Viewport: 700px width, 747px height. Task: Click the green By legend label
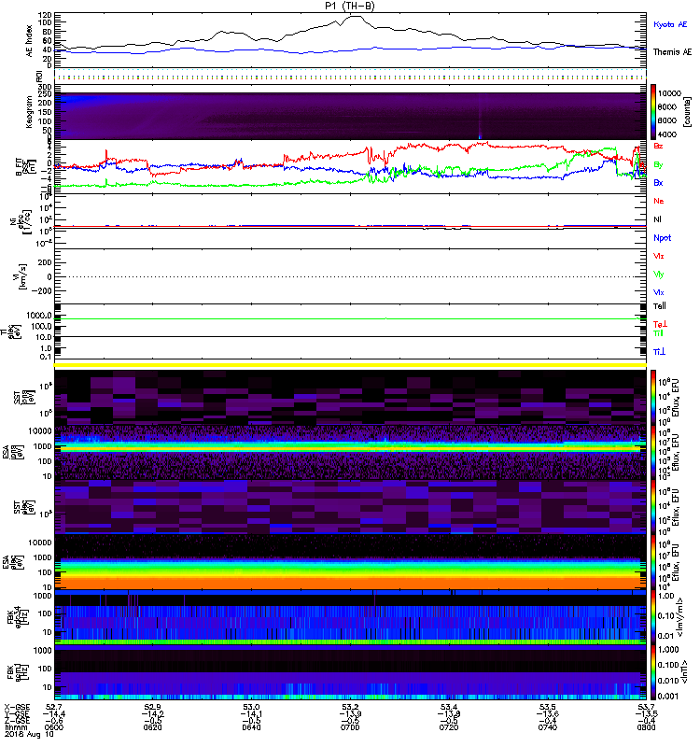click(x=659, y=164)
